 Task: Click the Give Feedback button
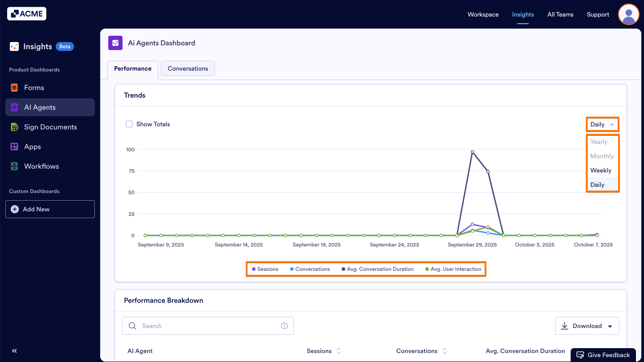coord(603,354)
